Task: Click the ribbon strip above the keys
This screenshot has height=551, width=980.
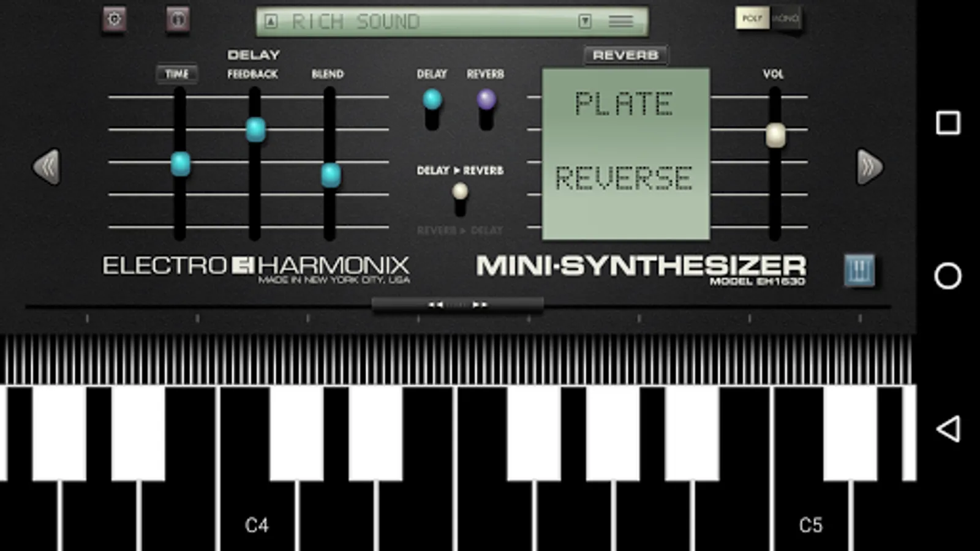Action: tap(457, 360)
